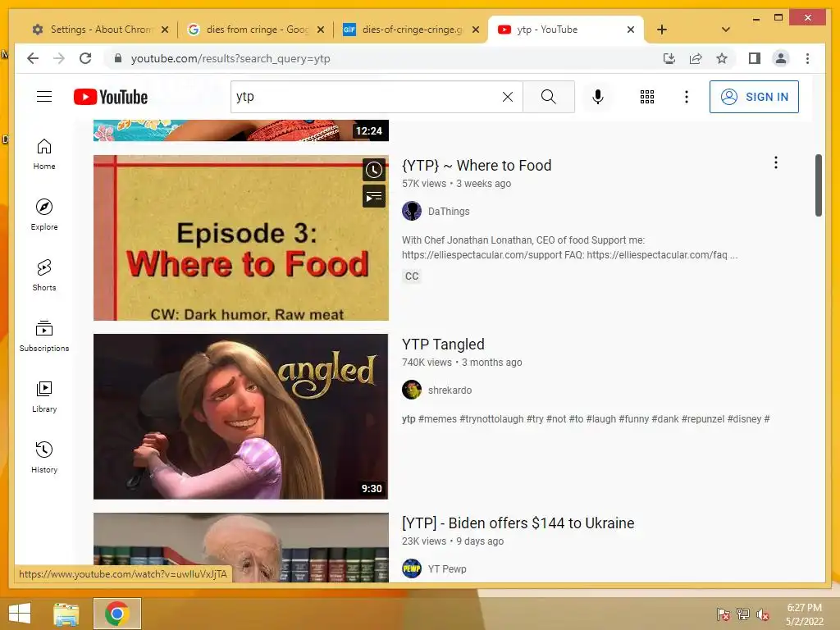Open the YouTube hamburger guide menu

tap(44, 97)
